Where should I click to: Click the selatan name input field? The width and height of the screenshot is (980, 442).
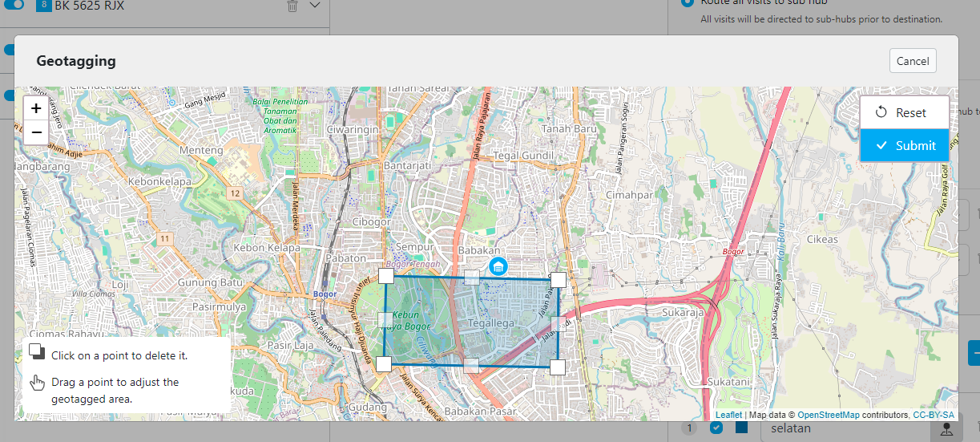point(841,429)
